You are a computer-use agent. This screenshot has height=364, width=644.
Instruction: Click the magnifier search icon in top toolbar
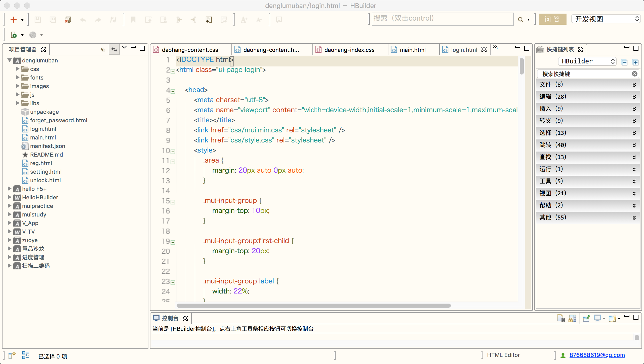coord(520,20)
